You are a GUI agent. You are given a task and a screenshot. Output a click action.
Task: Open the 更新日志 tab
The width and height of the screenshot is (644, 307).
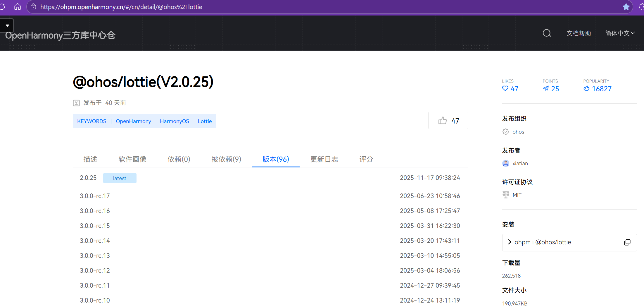(324, 159)
